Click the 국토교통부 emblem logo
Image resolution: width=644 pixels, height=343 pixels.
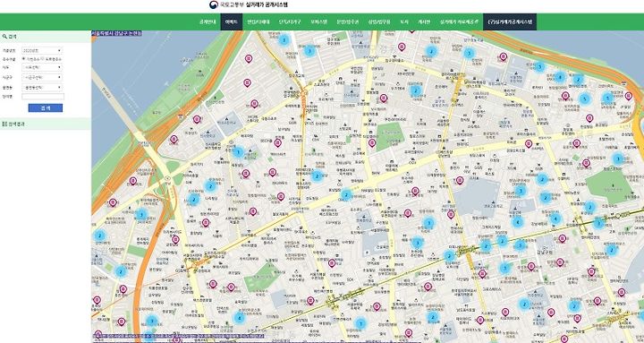tap(214, 5)
